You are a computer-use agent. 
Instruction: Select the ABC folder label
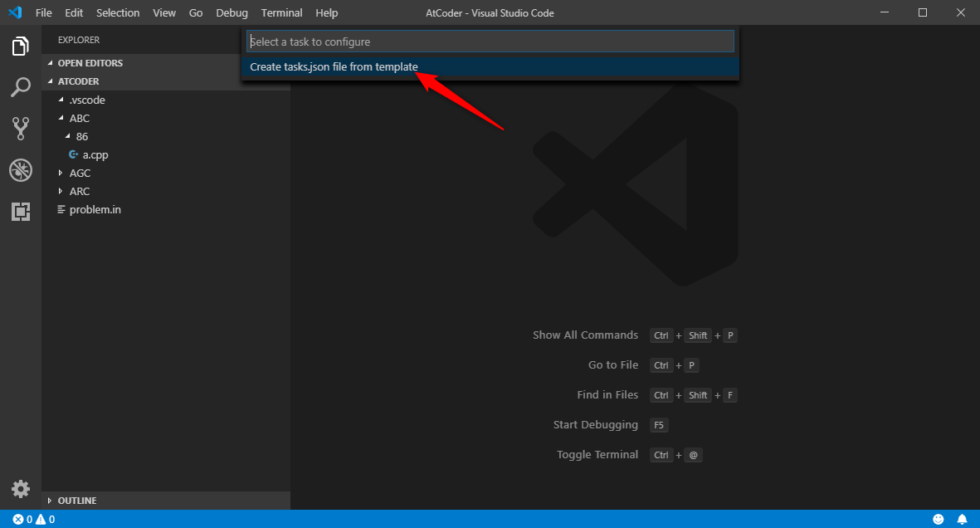tap(80, 118)
